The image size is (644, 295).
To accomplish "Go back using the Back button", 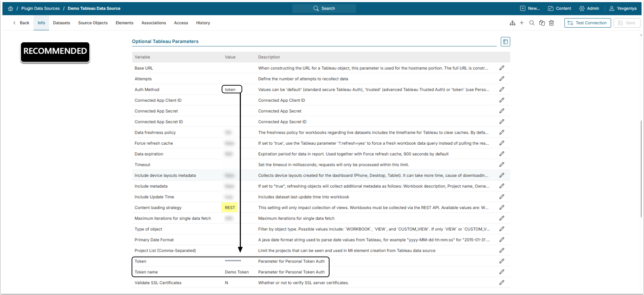I will (21, 23).
